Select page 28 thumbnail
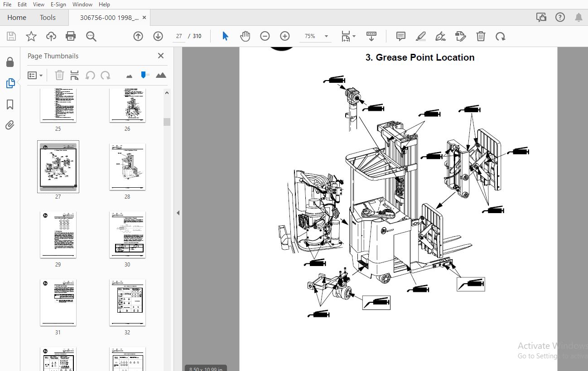 pyautogui.click(x=127, y=166)
